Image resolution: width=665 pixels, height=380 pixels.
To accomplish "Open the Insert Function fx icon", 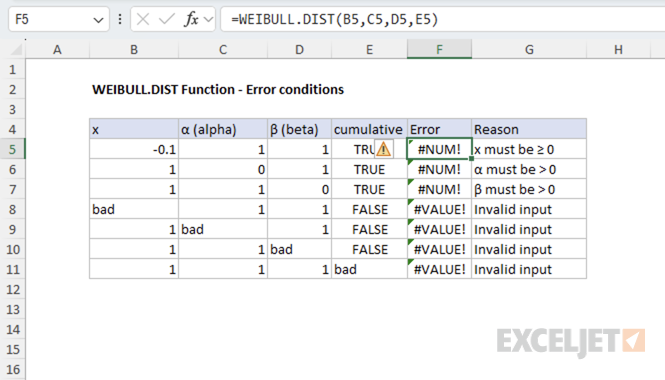I will 191,20.
